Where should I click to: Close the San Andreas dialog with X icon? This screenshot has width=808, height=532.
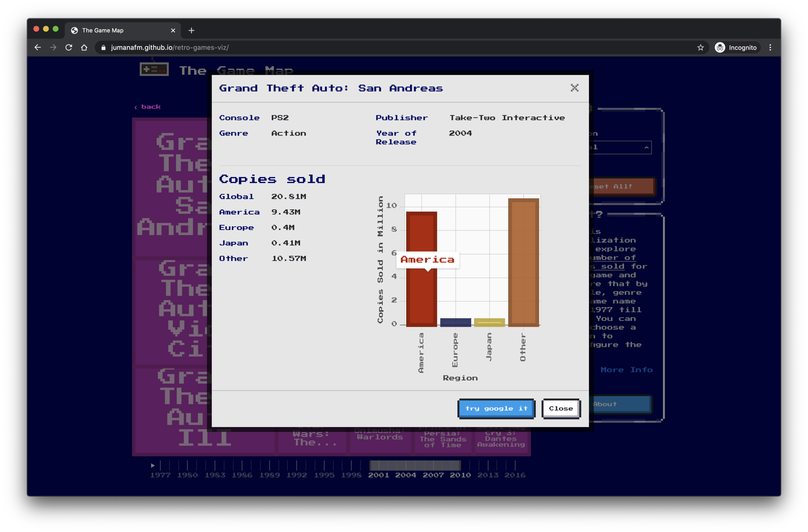[574, 88]
